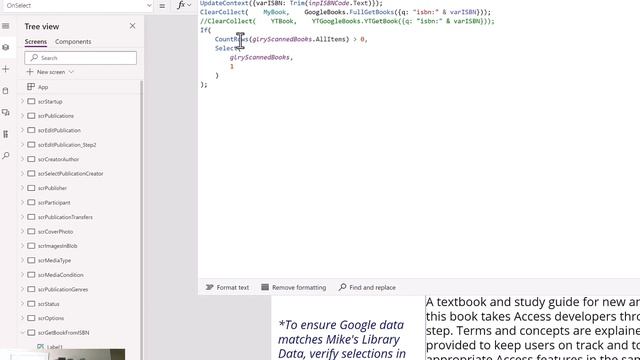Open the New screen dropdown chevron

tap(71, 72)
